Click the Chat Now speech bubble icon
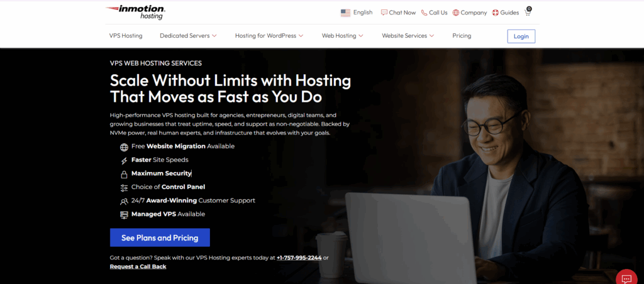This screenshot has width=644, height=284. point(384,13)
